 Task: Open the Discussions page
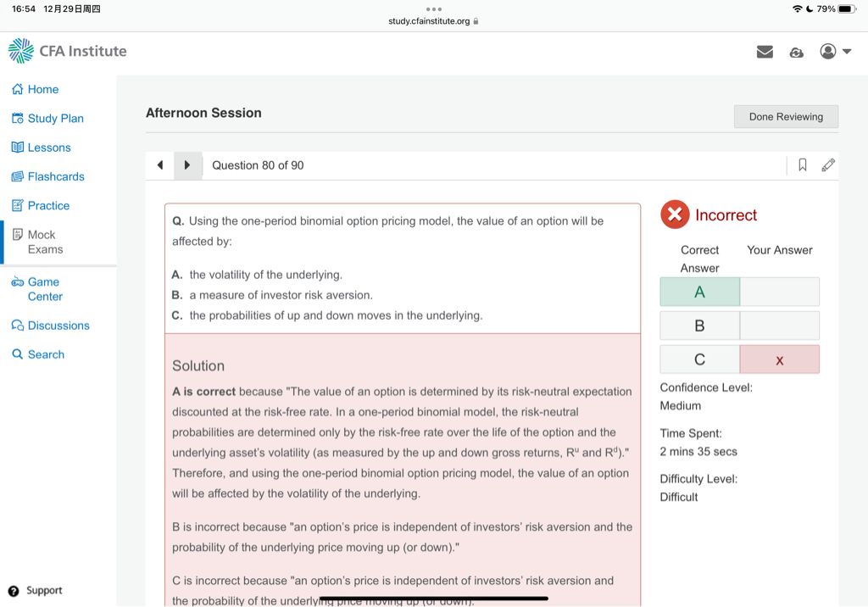click(58, 326)
